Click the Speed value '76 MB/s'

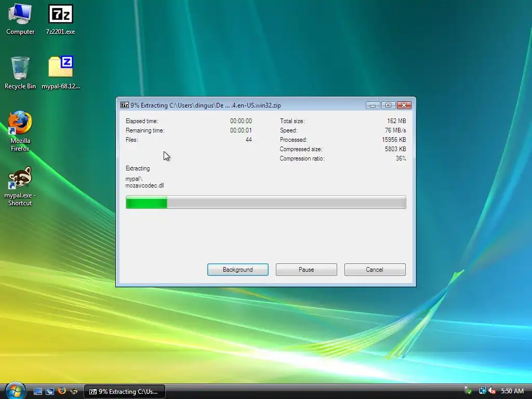(x=395, y=130)
